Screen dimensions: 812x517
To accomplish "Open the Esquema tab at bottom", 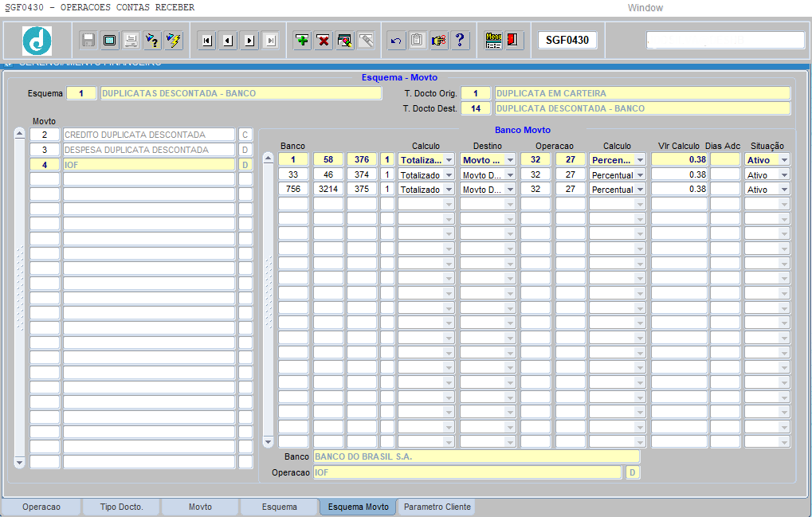I will coord(280,507).
